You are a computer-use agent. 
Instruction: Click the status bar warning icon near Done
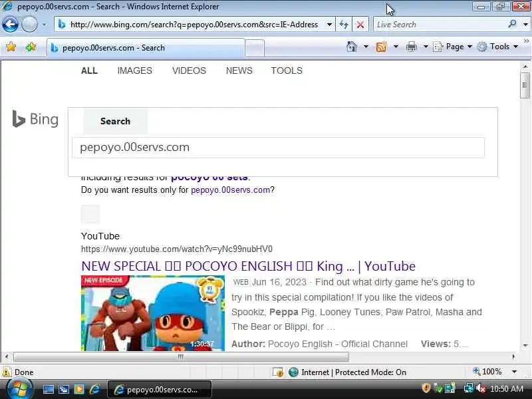pos(7,372)
